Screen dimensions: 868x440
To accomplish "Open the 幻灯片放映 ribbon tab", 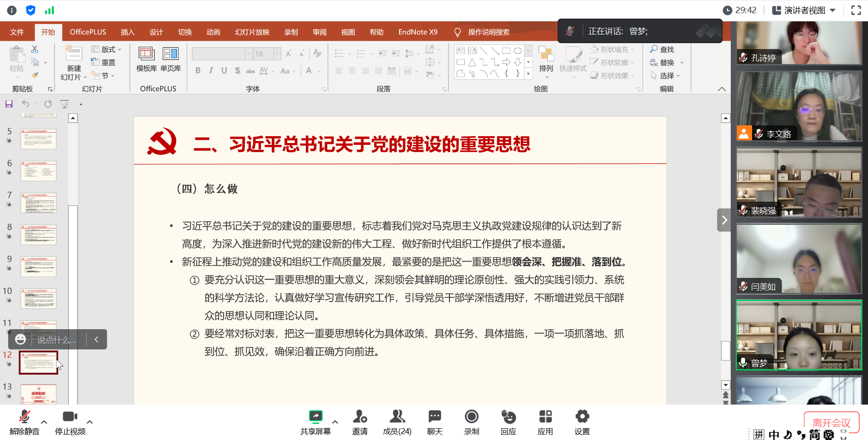I will (252, 32).
